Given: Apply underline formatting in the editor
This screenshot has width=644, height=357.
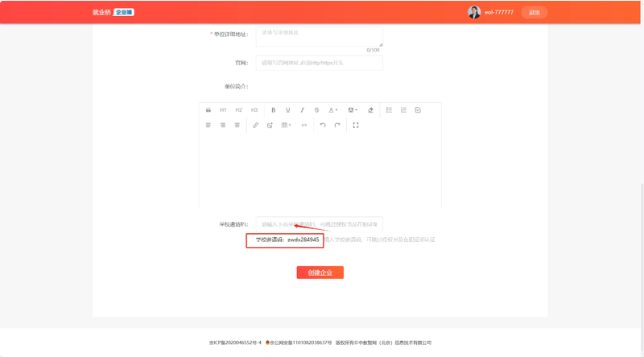Looking at the screenshot, I should [288, 110].
